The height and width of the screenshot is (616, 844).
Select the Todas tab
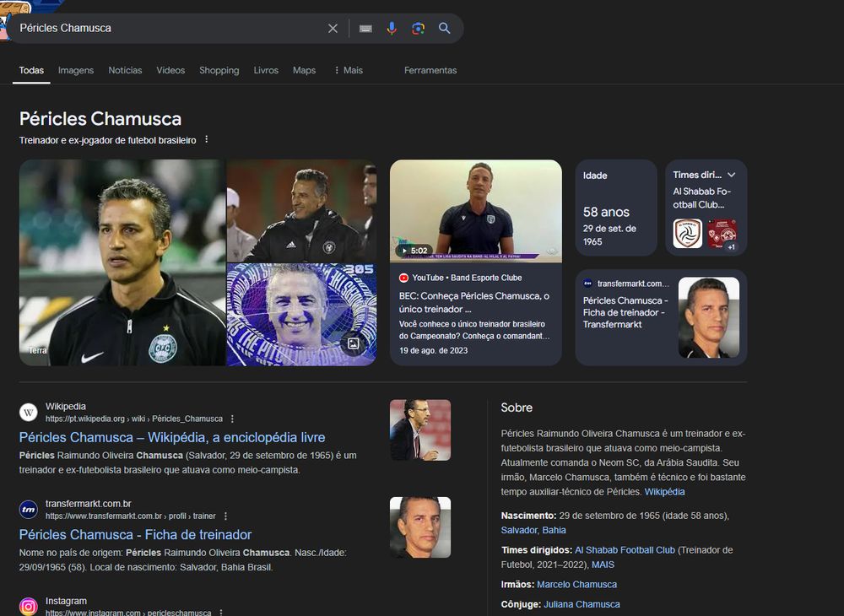click(31, 71)
